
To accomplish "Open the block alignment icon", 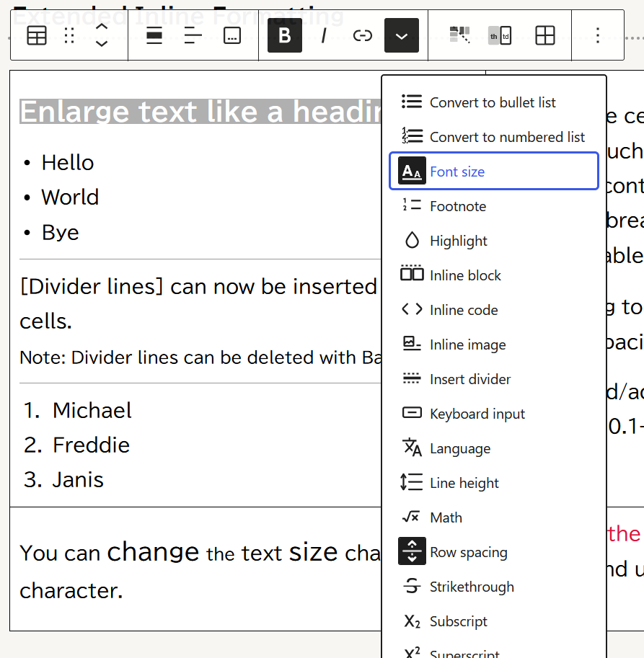I will point(154,35).
